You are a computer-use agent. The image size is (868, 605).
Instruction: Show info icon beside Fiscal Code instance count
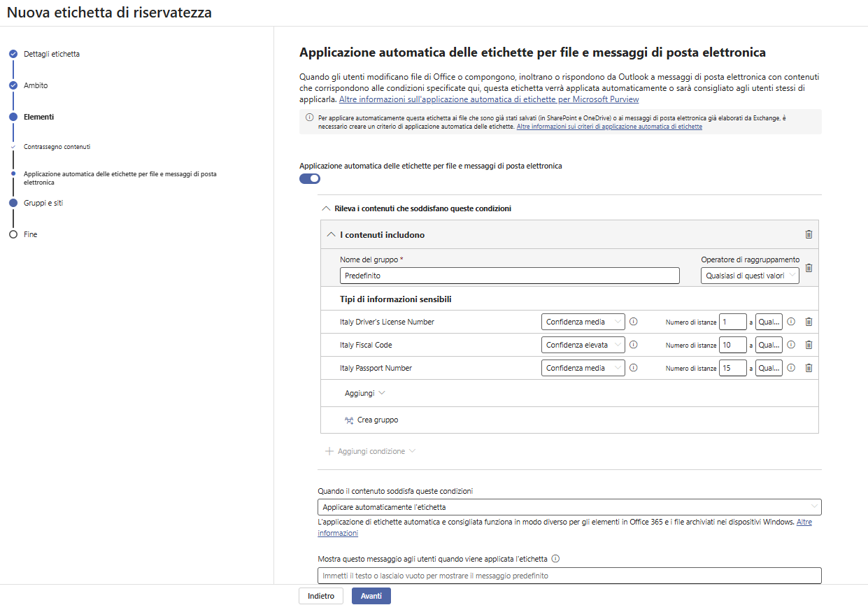791,345
